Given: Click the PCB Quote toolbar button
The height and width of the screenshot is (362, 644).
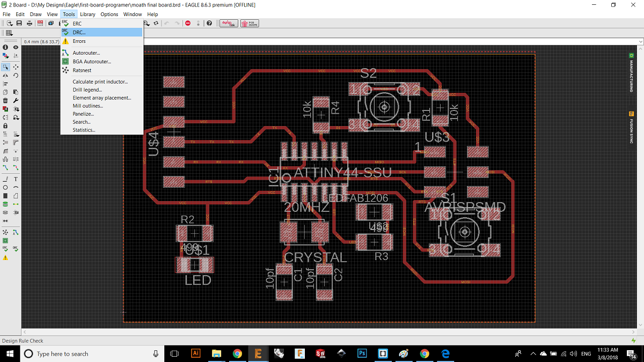Looking at the screenshot, I should pyautogui.click(x=249, y=24).
